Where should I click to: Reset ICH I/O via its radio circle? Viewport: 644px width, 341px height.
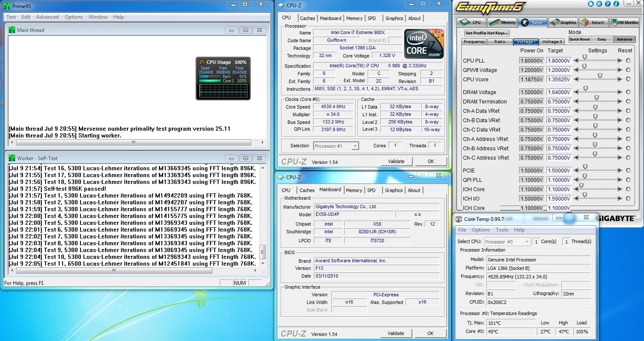[628, 198]
